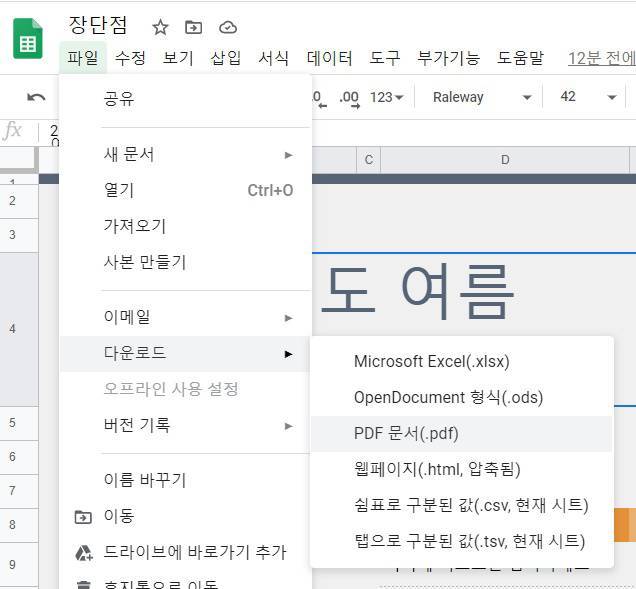Download as OpenDocument 형식(.ods)

click(x=462, y=398)
